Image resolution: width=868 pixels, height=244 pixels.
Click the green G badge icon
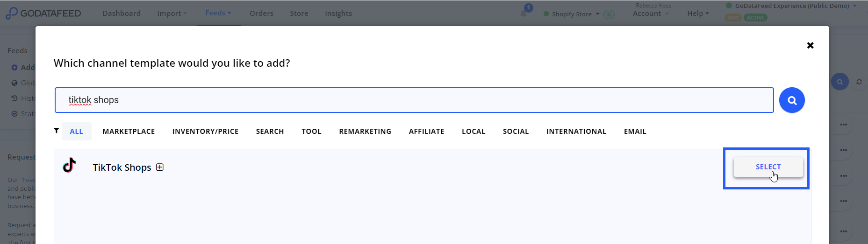tap(609, 14)
